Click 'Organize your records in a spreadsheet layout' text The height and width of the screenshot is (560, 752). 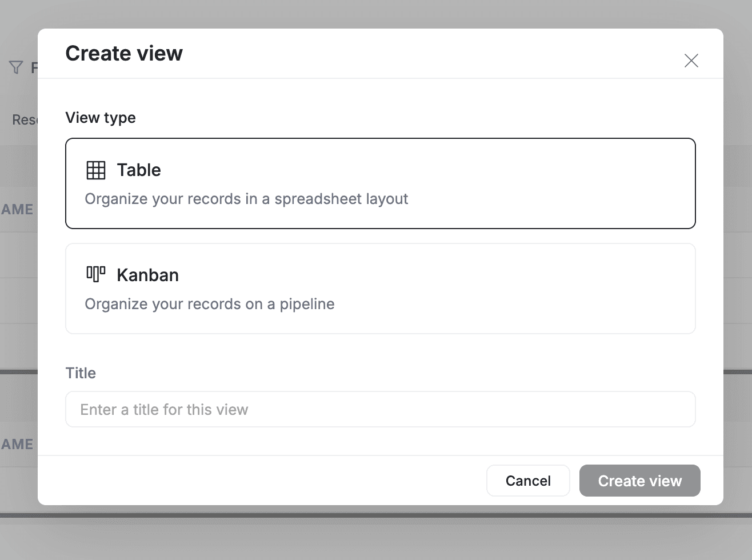click(x=246, y=199)
